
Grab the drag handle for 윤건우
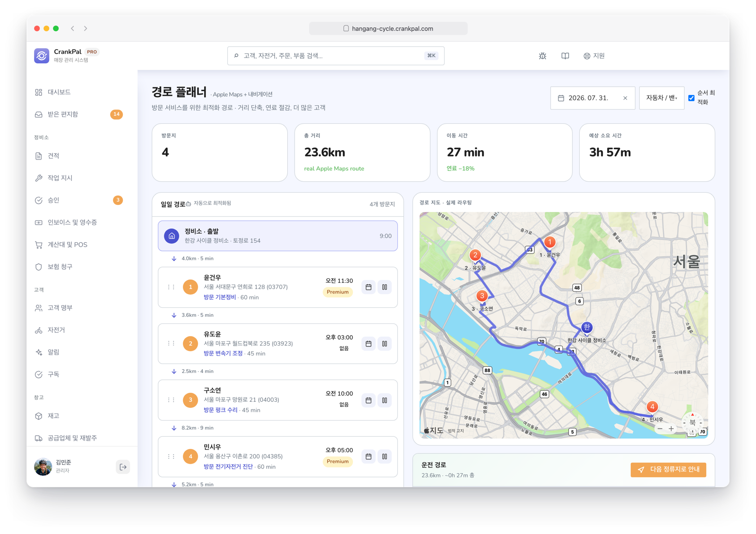171,287
